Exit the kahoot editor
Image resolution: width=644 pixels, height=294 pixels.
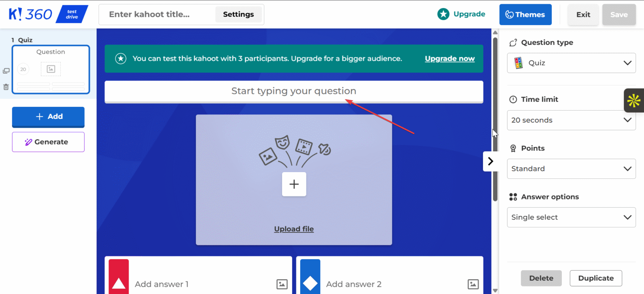pos(583,15)
